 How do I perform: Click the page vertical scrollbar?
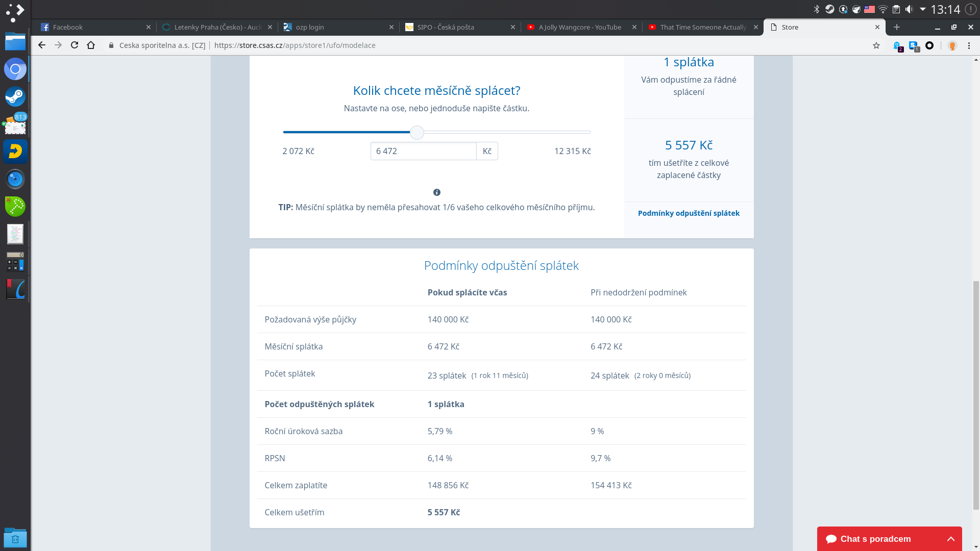(976, 395)
